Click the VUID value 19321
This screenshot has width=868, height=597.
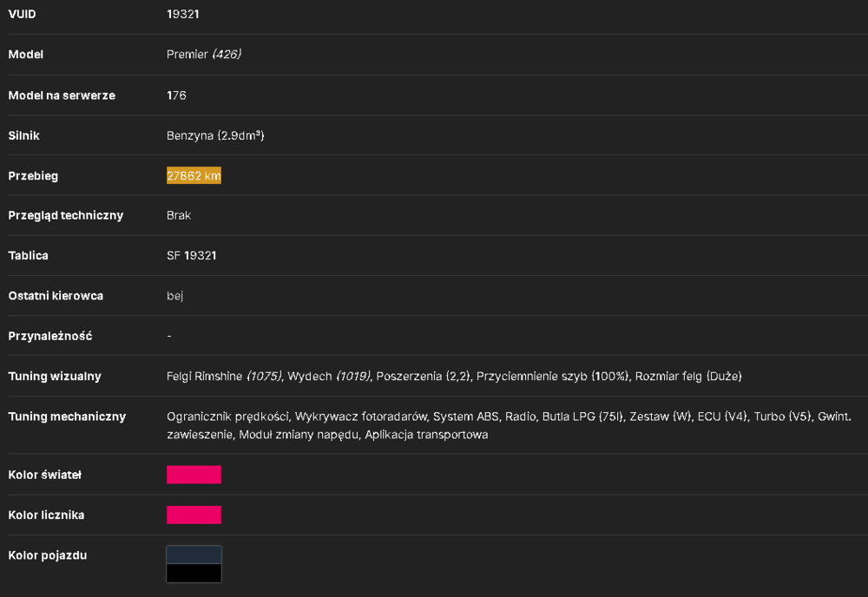pyautogui.click(x=182, y=15)
